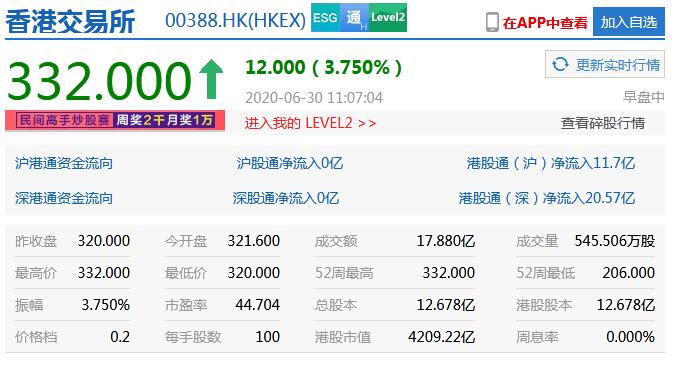Click the large 332.000 price
Viewport: 676px width, 373px height.
tap(99, 81)
